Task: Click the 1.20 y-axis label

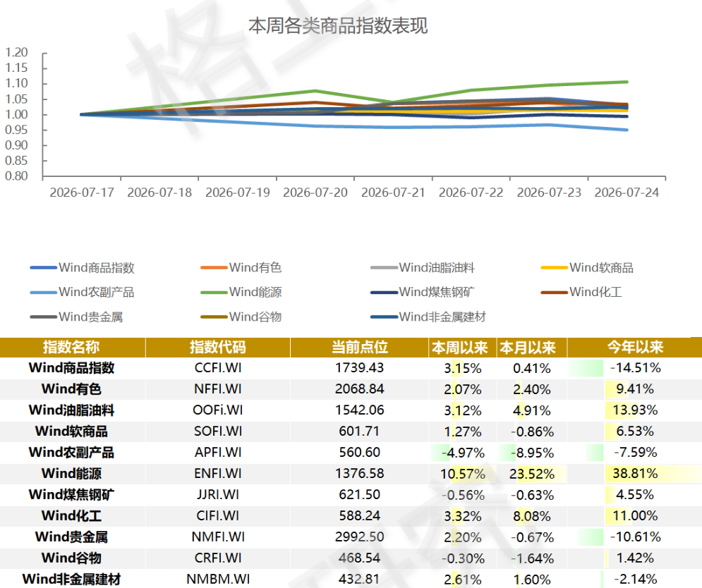Action: (16, 52)
